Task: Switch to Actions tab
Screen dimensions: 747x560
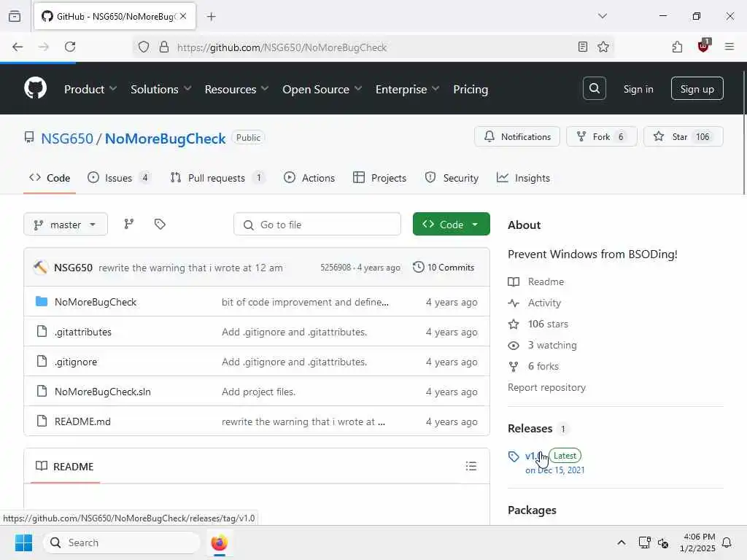Action: point(309,178)
